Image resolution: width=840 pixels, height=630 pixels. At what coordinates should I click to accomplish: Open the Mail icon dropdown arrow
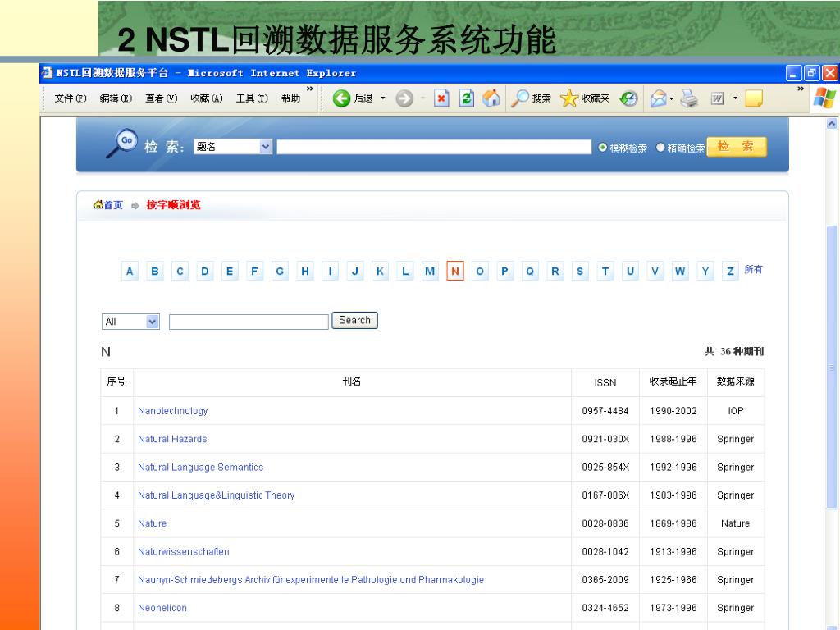(671, 98)
